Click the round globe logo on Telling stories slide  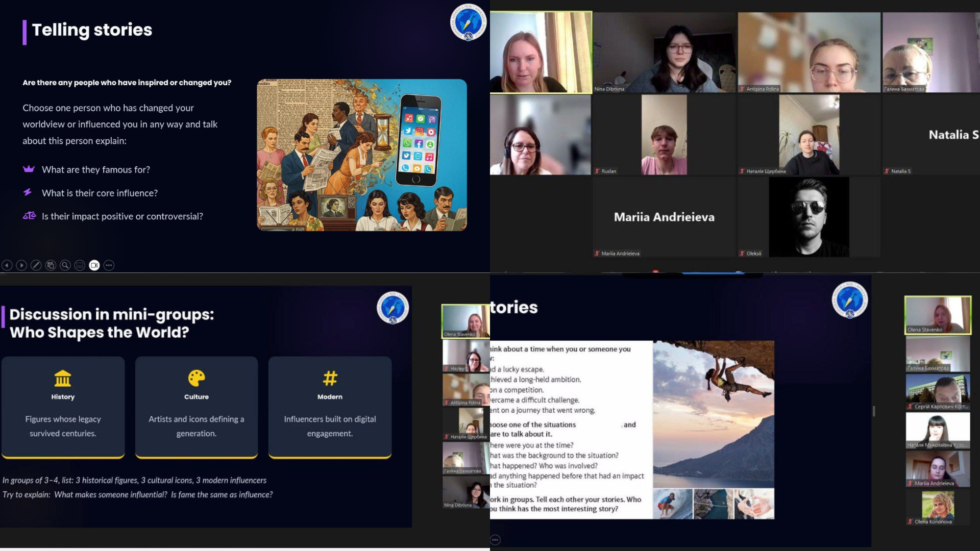tap(468, 22)
